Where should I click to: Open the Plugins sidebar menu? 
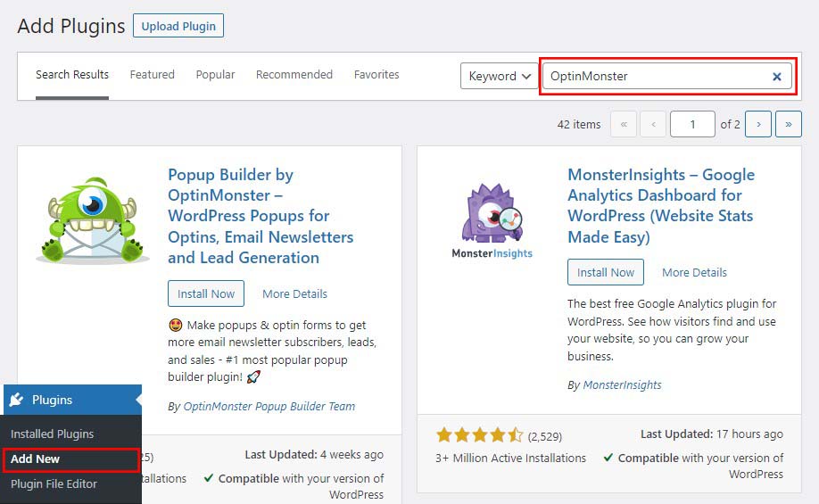tap(72, 400)
